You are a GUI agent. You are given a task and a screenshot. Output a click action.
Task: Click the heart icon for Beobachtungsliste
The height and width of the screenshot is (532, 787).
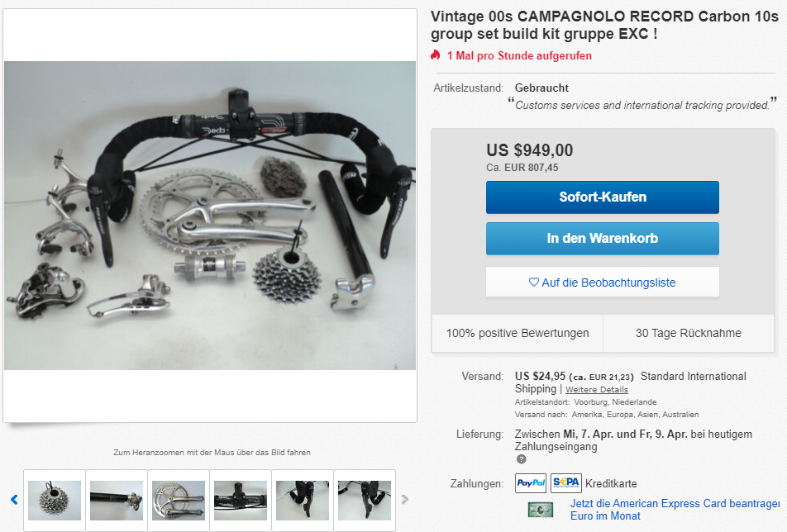[533, 283]
